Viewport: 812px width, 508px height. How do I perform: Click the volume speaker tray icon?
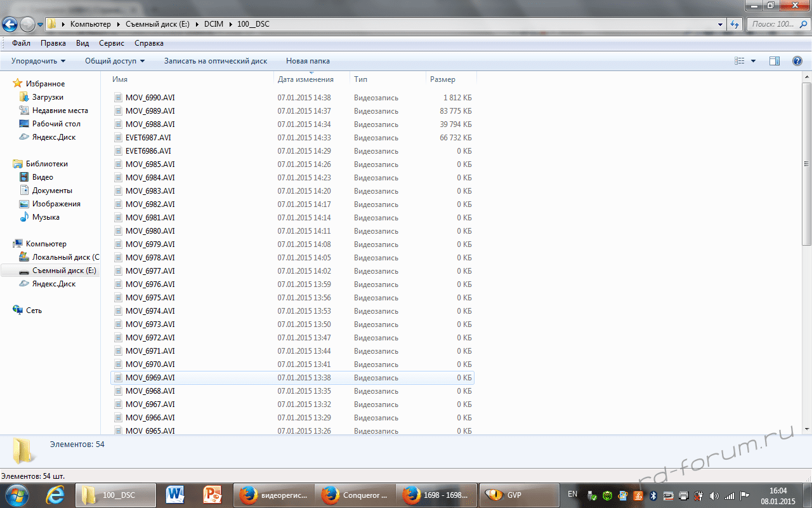(714, 495)
